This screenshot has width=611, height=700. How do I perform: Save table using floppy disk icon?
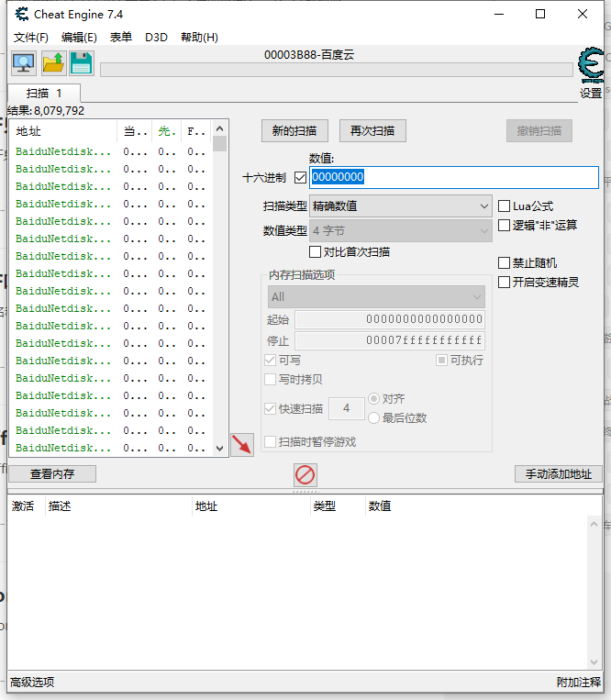pyautogui.click(x=82, y=63)
